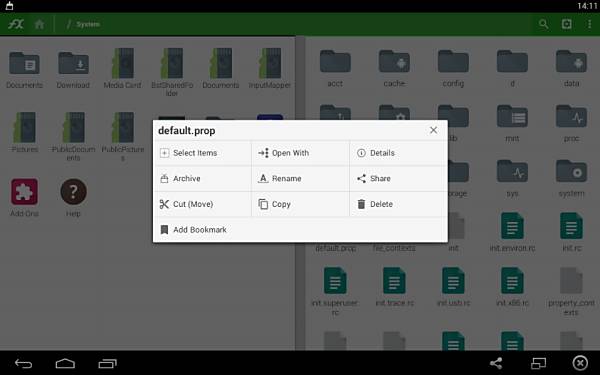This screenshot has width=600, height=375.
Task: Click the FX app logo
Action: tap(16, 24)
